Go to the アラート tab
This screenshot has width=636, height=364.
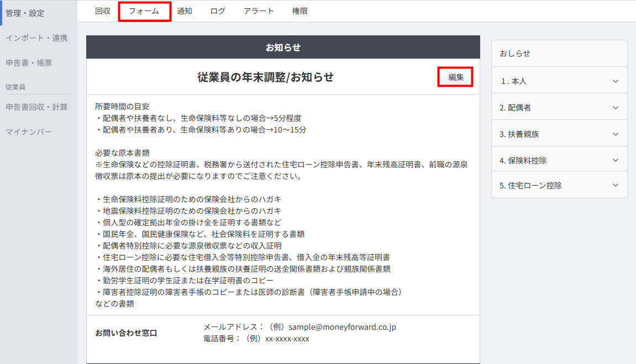coord(259,12)
